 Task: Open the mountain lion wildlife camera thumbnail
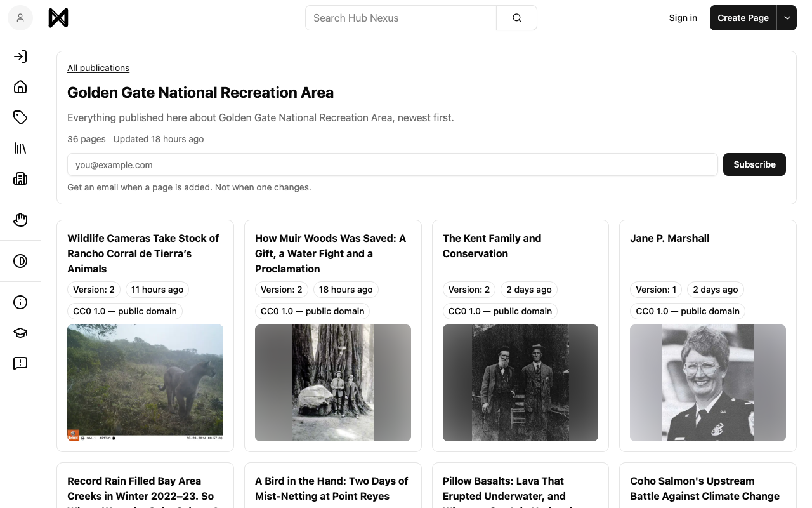click(145, 383)
